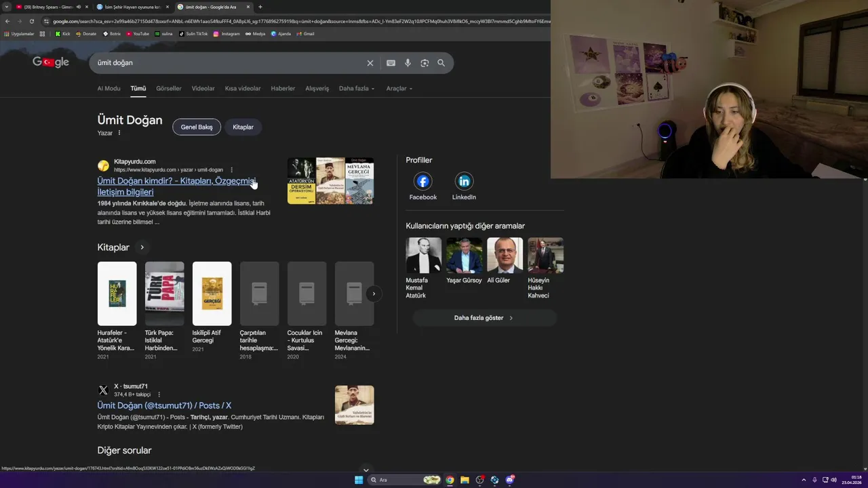Open Hüseyin Hakkı Kahveci related search

tap(545, 268)
